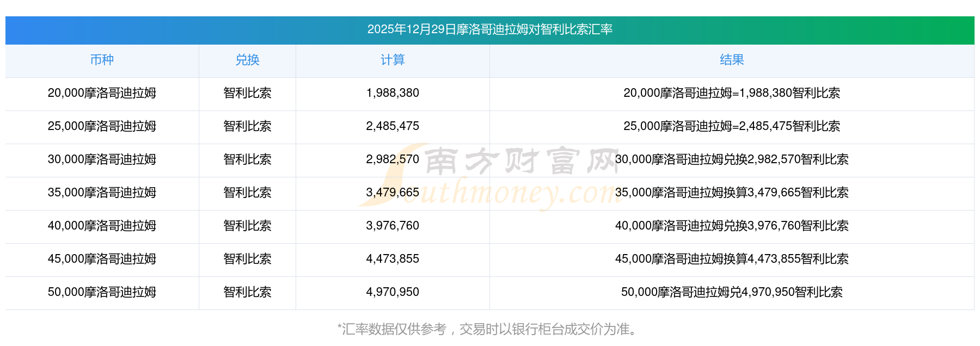Screen dimensions: 980x346
Task: Click the table title 2025年12月29日摩洛哥迪拉姆对智利比索汇率
Action: [x=490, y=29]
